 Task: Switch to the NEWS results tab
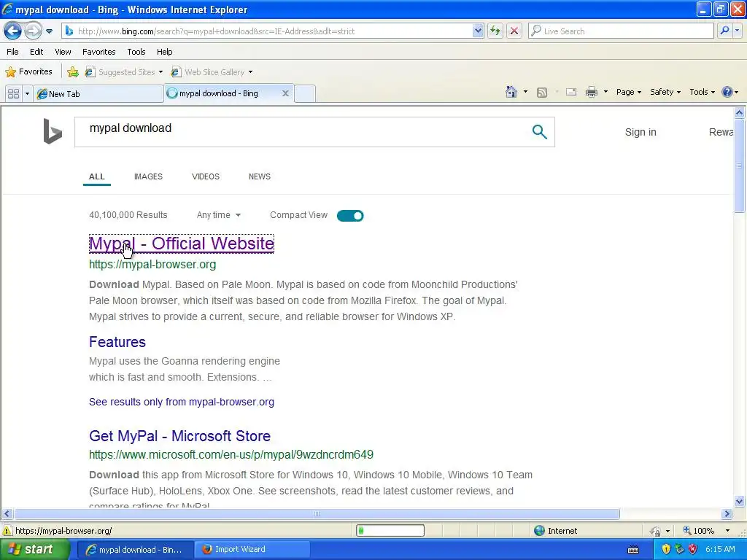(x=260, y=176)
